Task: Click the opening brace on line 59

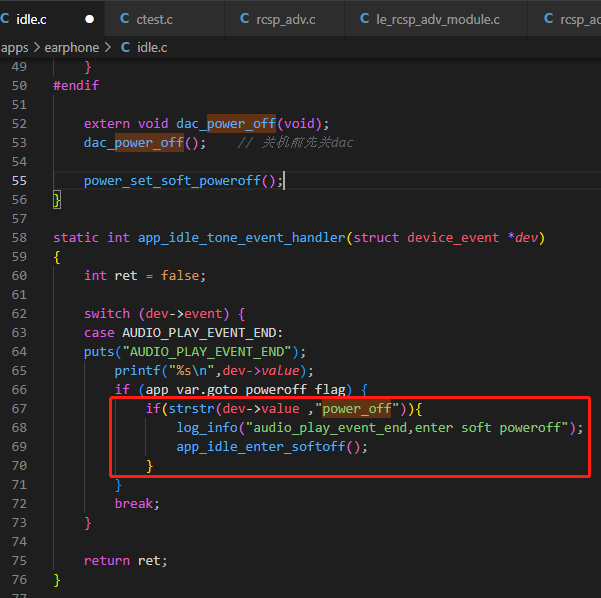Action: 57,257
